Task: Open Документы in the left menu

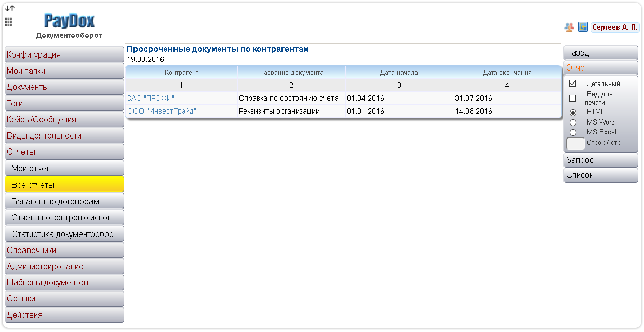Action: pyautogui.click(x=64, y=87)
